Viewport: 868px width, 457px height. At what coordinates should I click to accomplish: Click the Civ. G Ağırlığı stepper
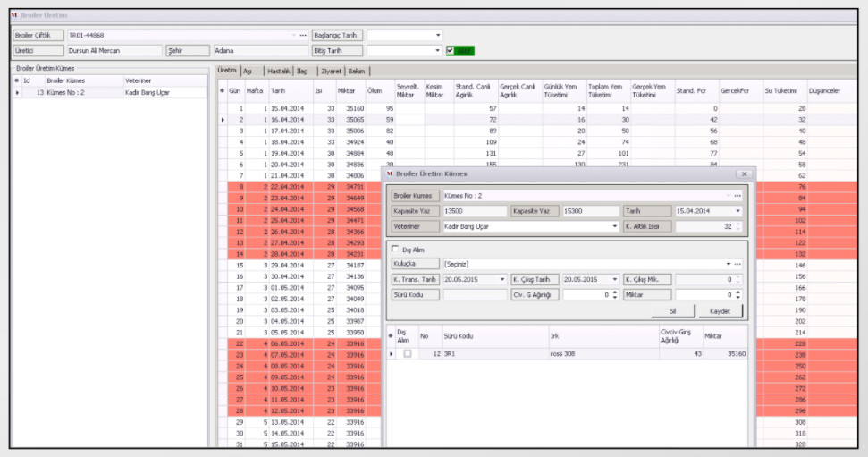click(614, 295)
